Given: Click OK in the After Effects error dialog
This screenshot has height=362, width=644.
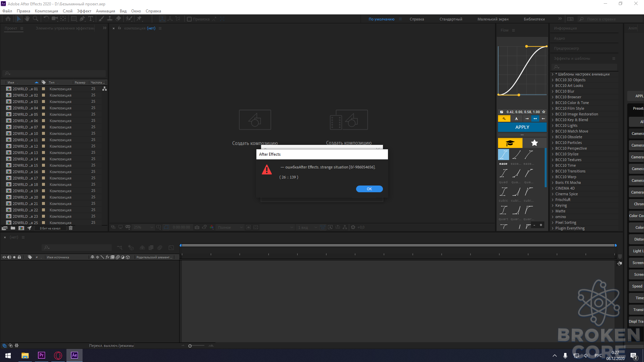Looking at the screenshot, I should point(369,189).
